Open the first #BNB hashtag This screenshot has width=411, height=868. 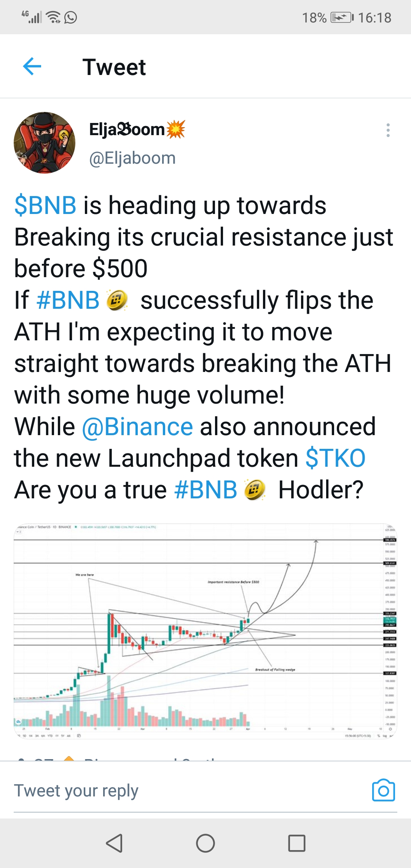click(x=68, y=300)
